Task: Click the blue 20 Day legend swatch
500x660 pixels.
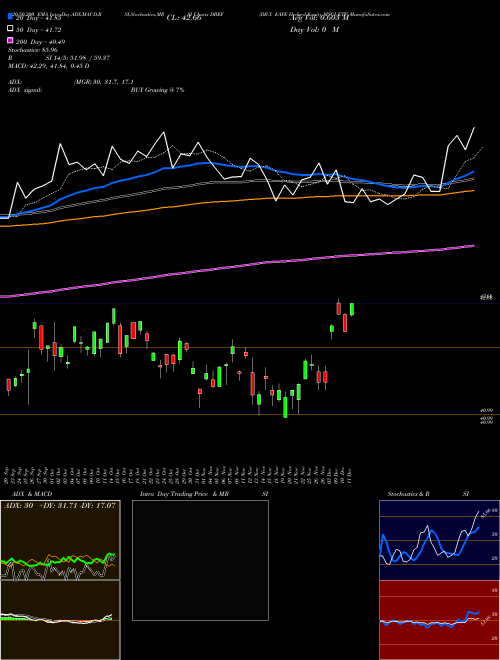Action: pos(10,17)
